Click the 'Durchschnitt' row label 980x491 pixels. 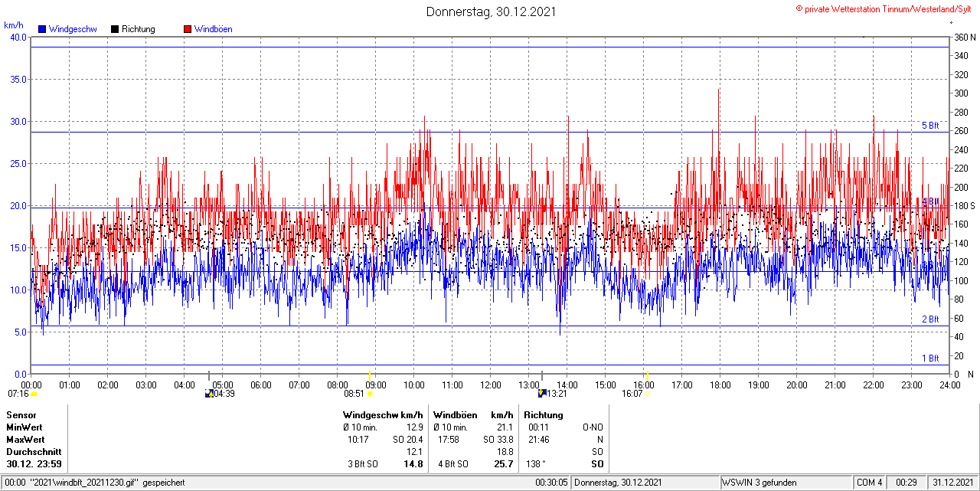[x=33, y=452]
